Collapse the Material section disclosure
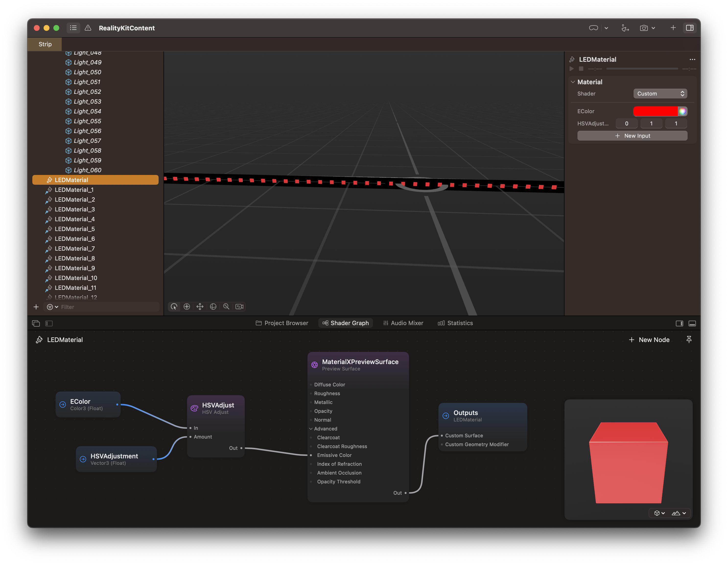Viewport: 728px width, 564px height. [x=573, y=82]
